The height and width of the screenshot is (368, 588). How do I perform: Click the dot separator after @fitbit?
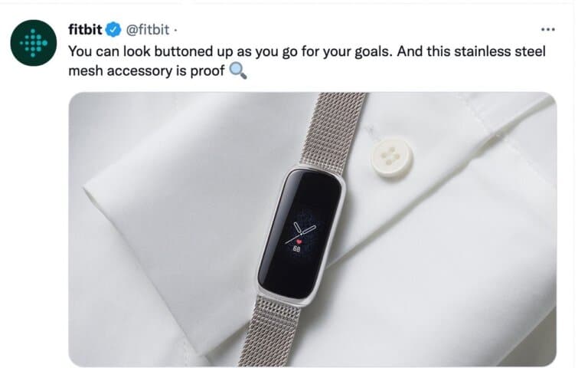tap(175, 30)
